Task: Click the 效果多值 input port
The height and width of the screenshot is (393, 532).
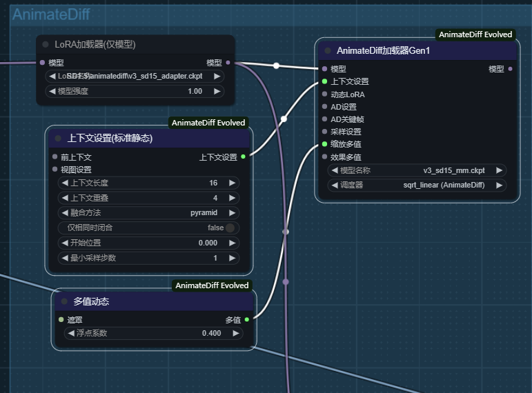Action: (324, 157)
